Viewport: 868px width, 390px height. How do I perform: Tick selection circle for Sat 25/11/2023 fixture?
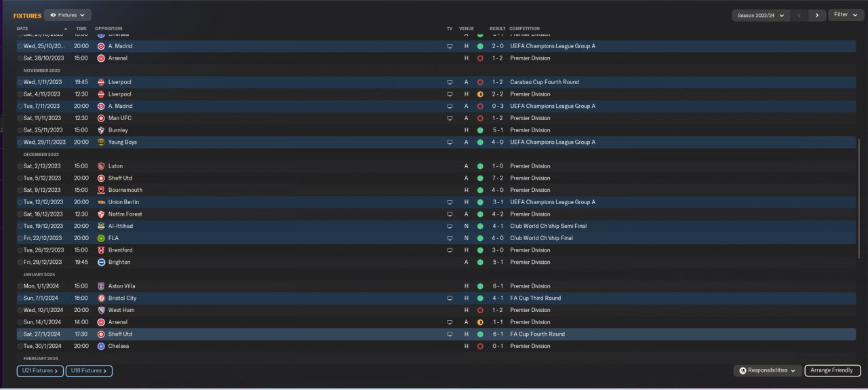click(20, 130)
